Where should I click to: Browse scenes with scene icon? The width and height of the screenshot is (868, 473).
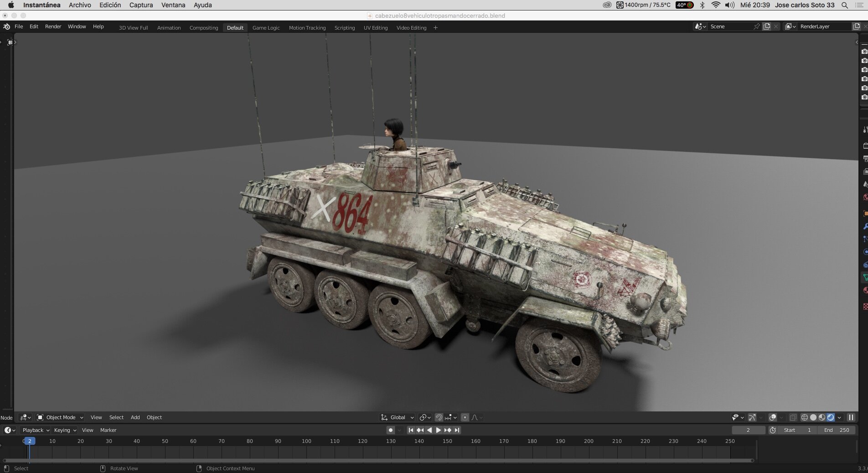[x=700, y=26]
